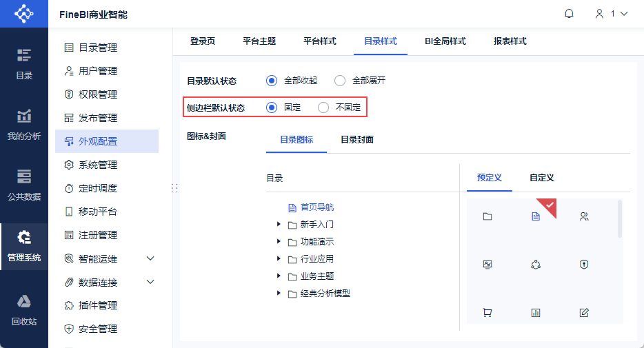Expand the 业务主题 folder arrow
Viewport: 644px width, 348px height.
click(279, 276)
